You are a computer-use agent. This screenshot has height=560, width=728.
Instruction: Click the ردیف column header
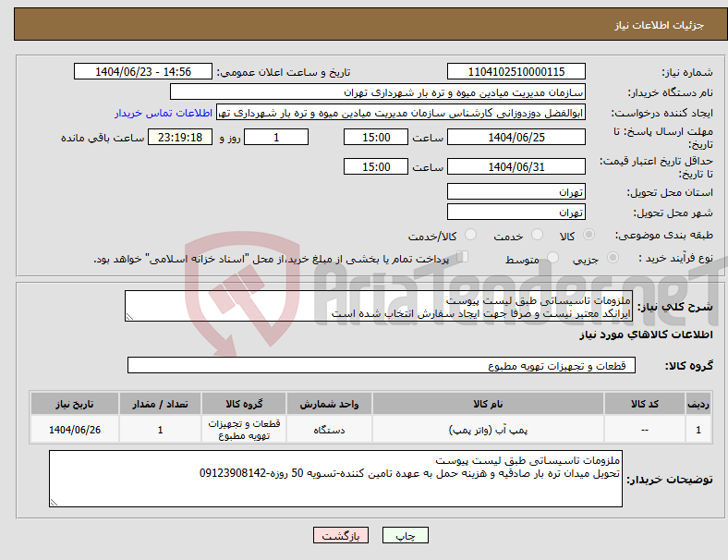coord(698,404)
